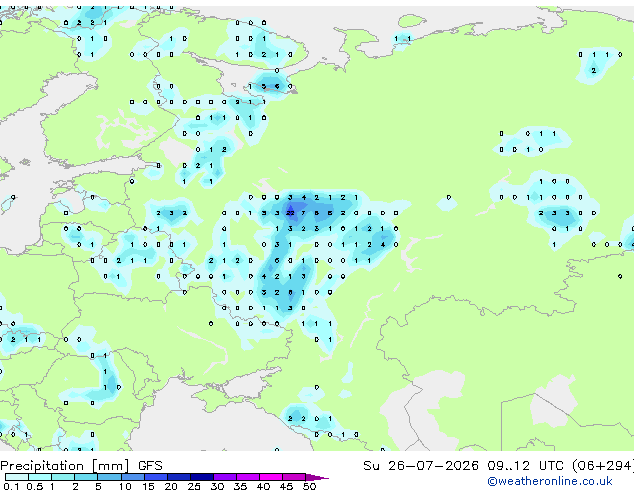Click the "20" legend scale label
The image size is (634, 490).
coord(171,486)
